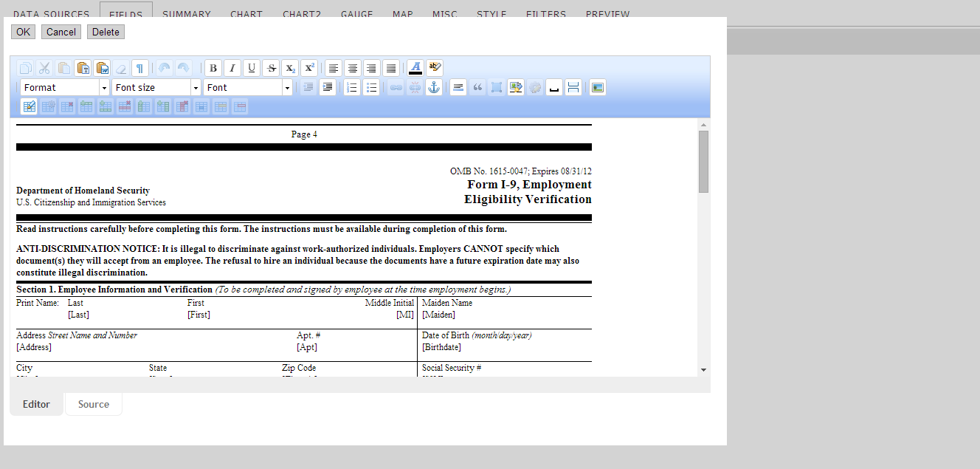
Task: Toggle Strikethrough formatting
Action: (271, 68)
